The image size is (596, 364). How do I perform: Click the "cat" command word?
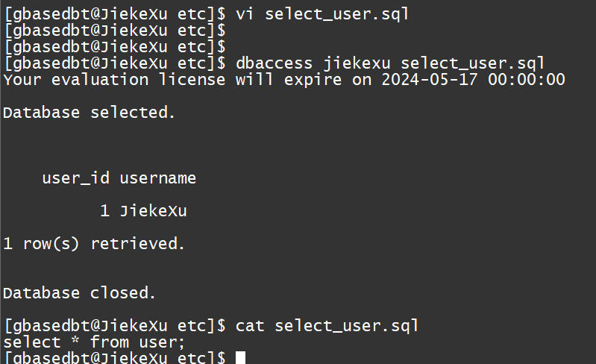click(x=250, y=325)
